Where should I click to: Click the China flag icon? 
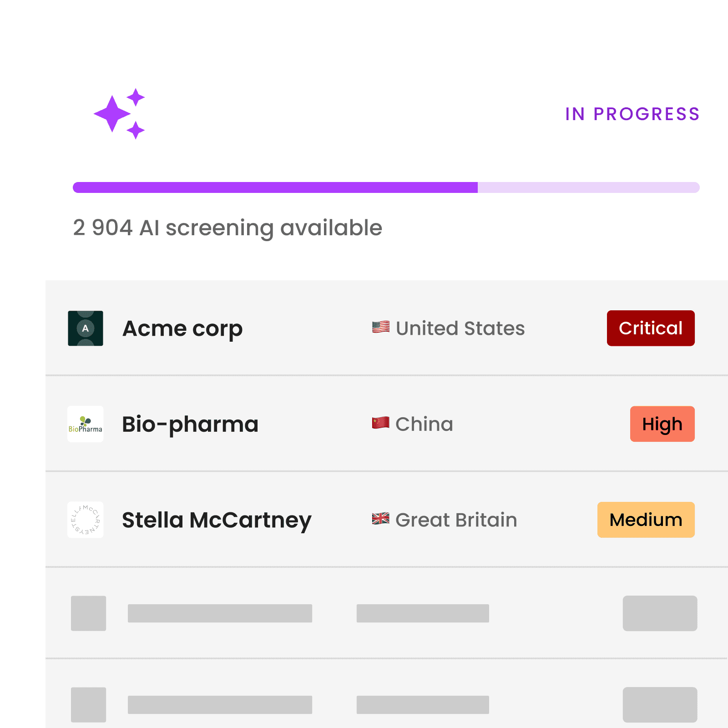381,423
